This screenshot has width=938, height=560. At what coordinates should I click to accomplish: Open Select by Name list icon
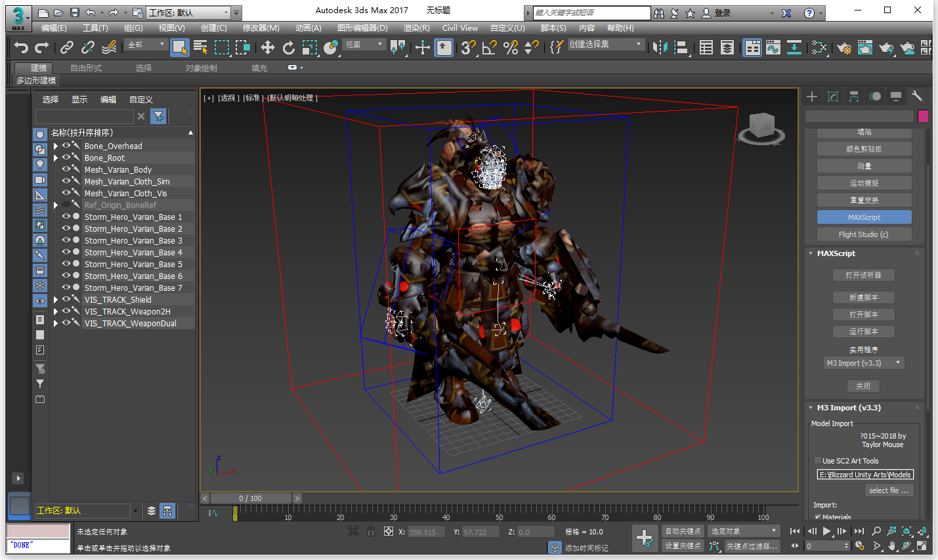click(x=201, y=47)
